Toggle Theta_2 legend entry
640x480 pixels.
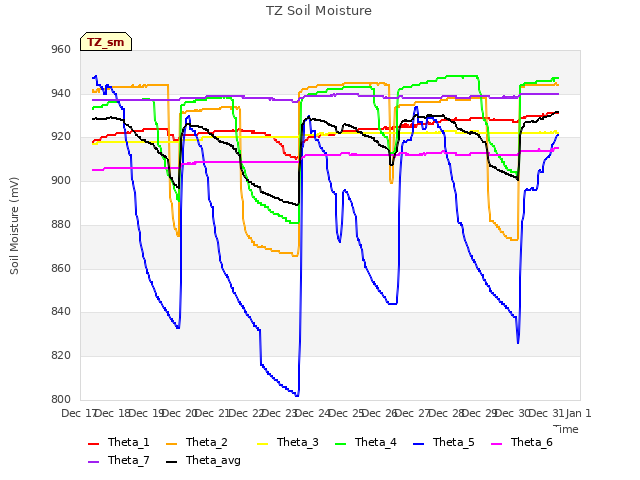(x=197, y=442)
